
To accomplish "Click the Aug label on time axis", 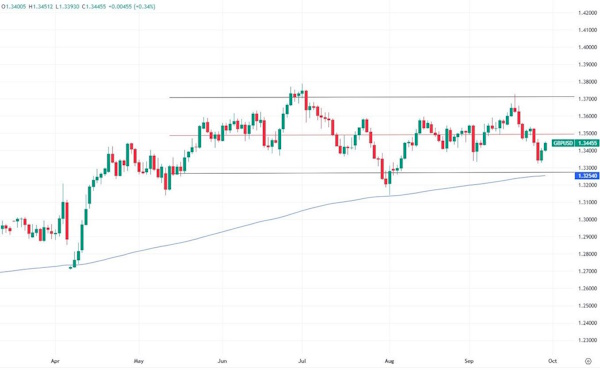I will (x=389, y=361).
